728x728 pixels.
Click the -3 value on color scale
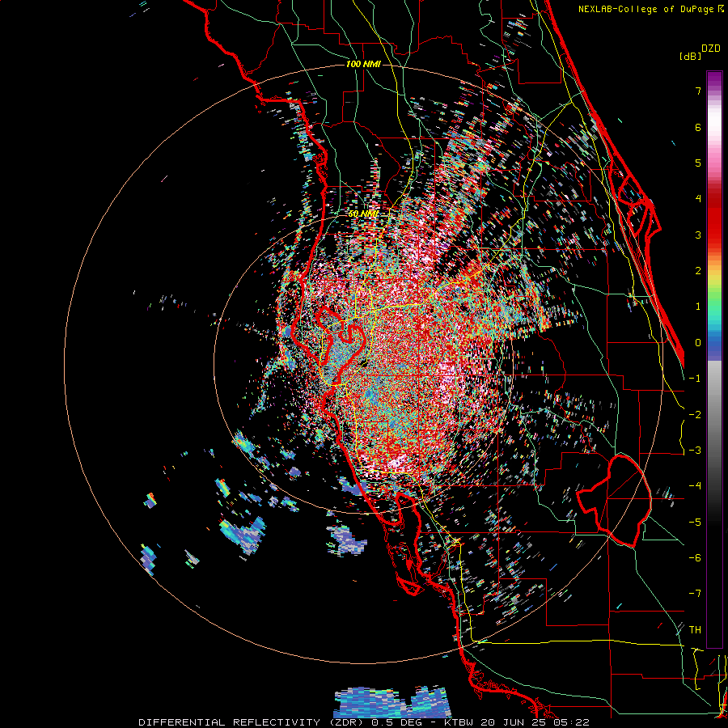pyautogui.click(x=695, y=451)
